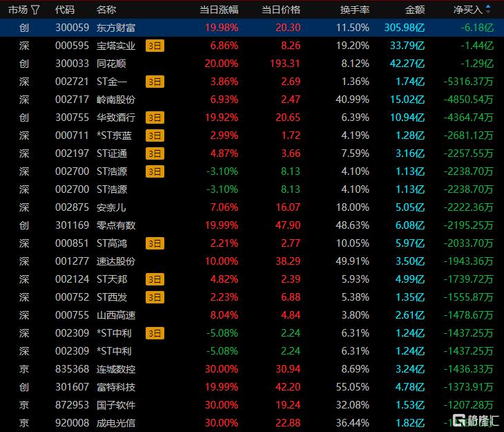Click the 3日 badge for 华致酒行
Viewport: 504px width, 432px height.
click(155, 118)
